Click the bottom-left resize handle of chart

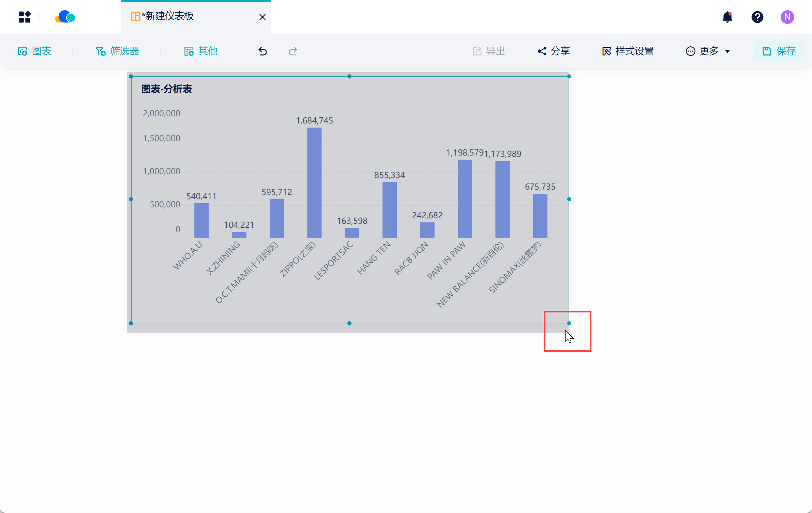[x=131, y=323]
